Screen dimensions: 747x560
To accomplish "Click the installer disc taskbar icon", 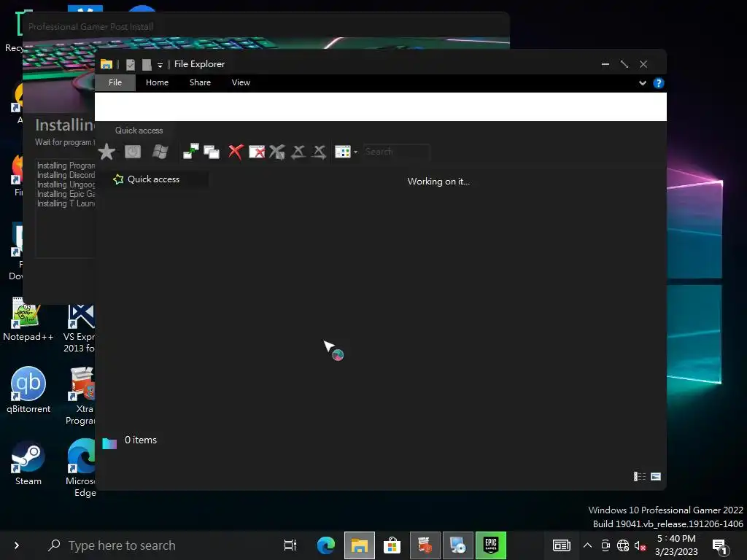I will tap(458, 545).
